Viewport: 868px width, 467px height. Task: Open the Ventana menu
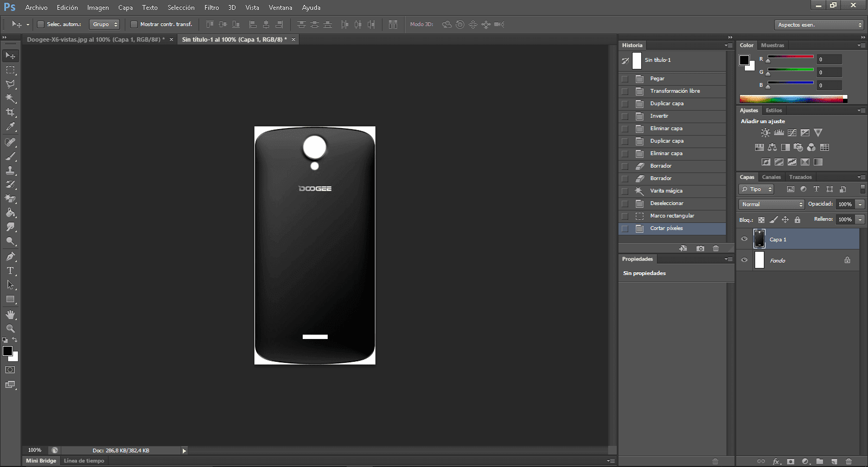click(x=280, y=8)
